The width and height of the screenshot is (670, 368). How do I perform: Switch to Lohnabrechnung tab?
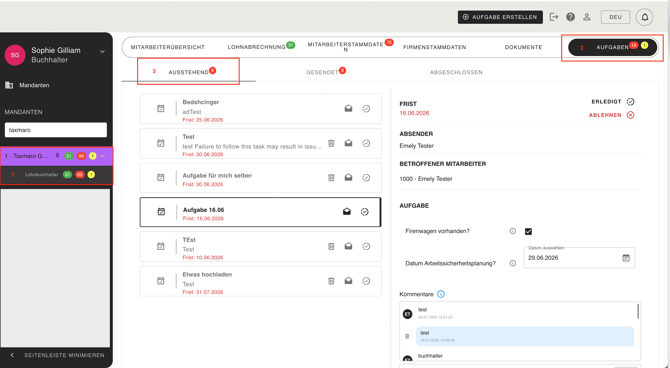tap(256, 47)
